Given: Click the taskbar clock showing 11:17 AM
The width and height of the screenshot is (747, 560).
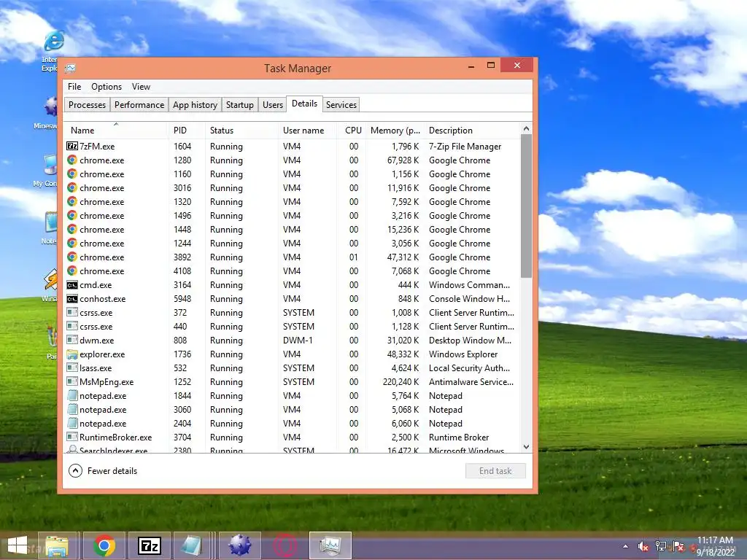Looking at the screenshot, I should (x=715, y=540).
